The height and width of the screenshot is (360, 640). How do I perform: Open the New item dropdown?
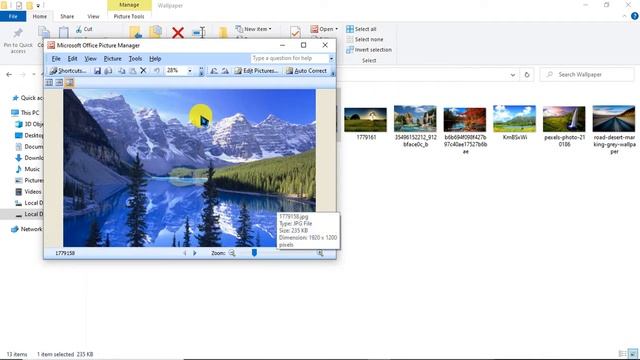253,29
